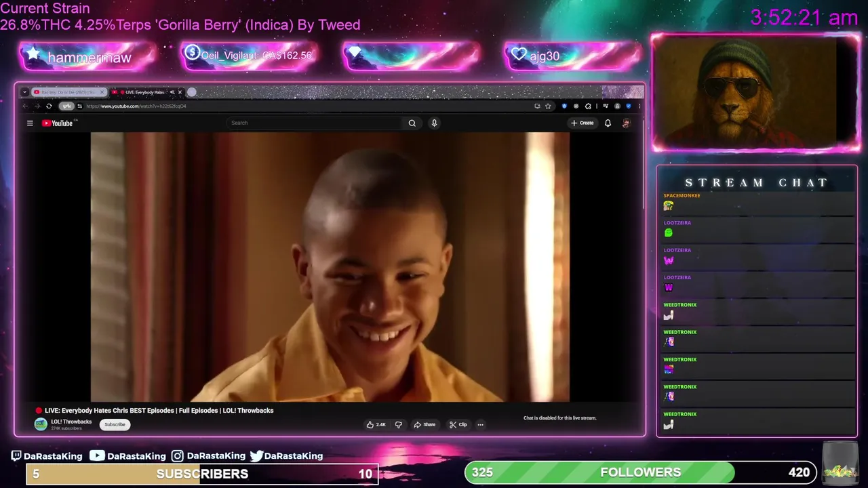Click the Ocil_Vigilant donation badge
Image resolution: width=868 pixels, height=488 pixels.
coord(249,56)
